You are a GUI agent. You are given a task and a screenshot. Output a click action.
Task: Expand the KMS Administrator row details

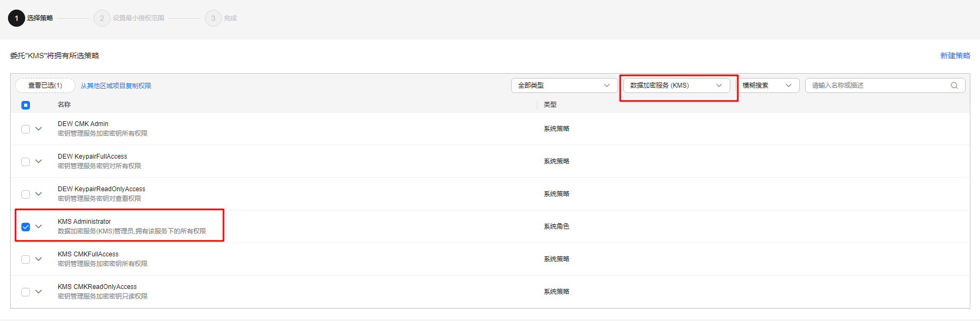click(x=38, y=226)
